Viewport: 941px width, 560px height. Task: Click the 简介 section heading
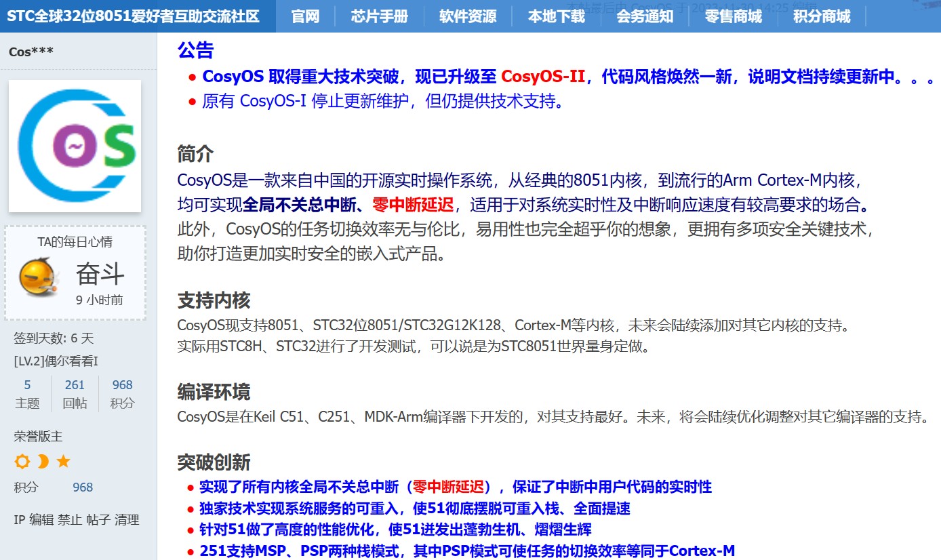tap(195, 154)
